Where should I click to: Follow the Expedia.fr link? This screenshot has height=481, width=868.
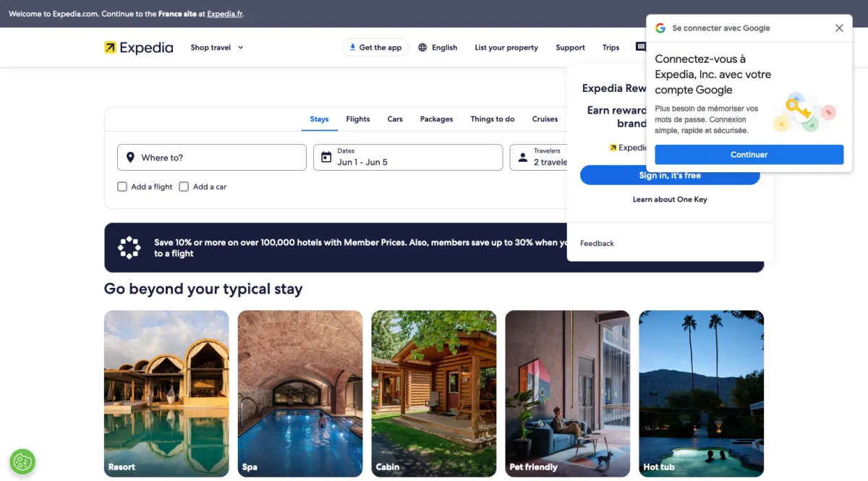coord(224,14)
